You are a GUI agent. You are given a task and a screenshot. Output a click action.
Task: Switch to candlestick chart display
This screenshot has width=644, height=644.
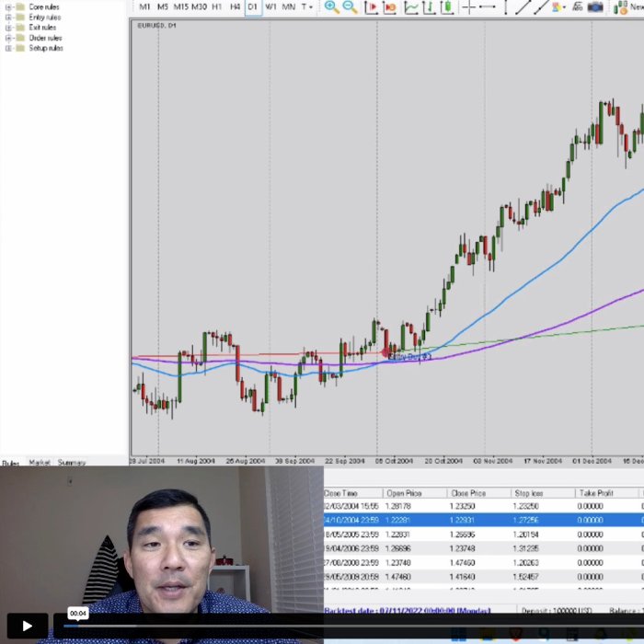(447, 6)
